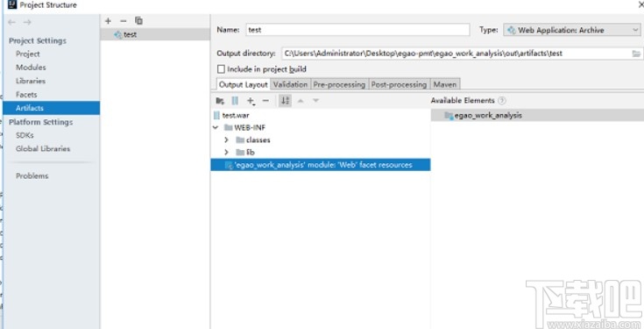Click the IntelliJ icon in title bar
The height and width of the screenshot is (329, 644).
(x=12, y=5)
